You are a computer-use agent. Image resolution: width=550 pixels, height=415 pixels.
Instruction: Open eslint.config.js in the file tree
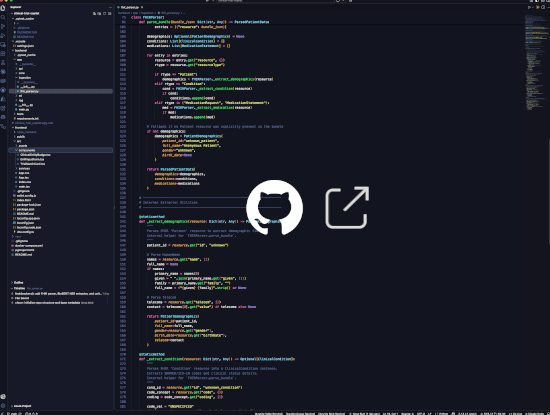tap(26, 196)
